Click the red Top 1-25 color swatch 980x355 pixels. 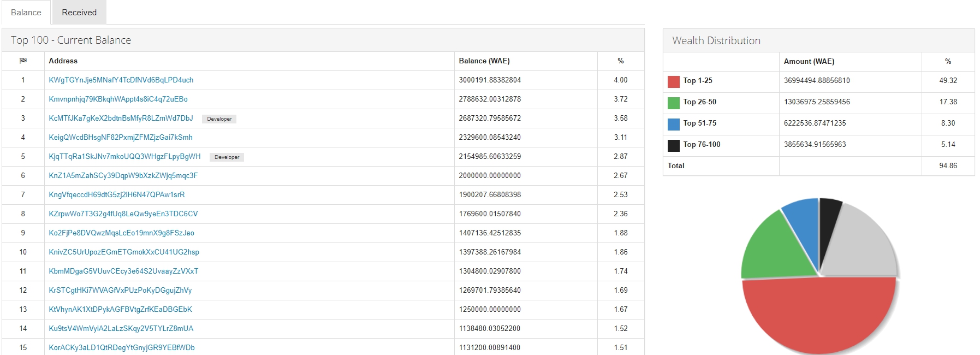click(x=674, y=81)
